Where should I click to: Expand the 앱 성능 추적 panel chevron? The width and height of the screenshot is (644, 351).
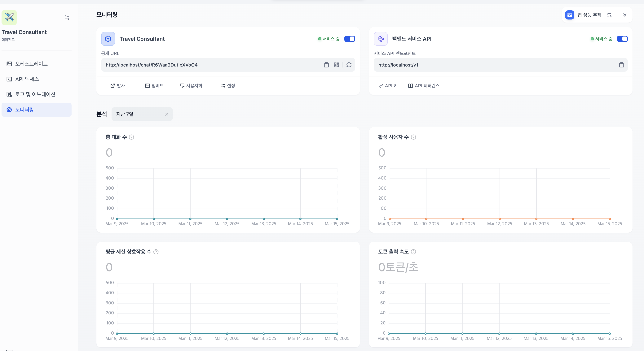[625, 15]
